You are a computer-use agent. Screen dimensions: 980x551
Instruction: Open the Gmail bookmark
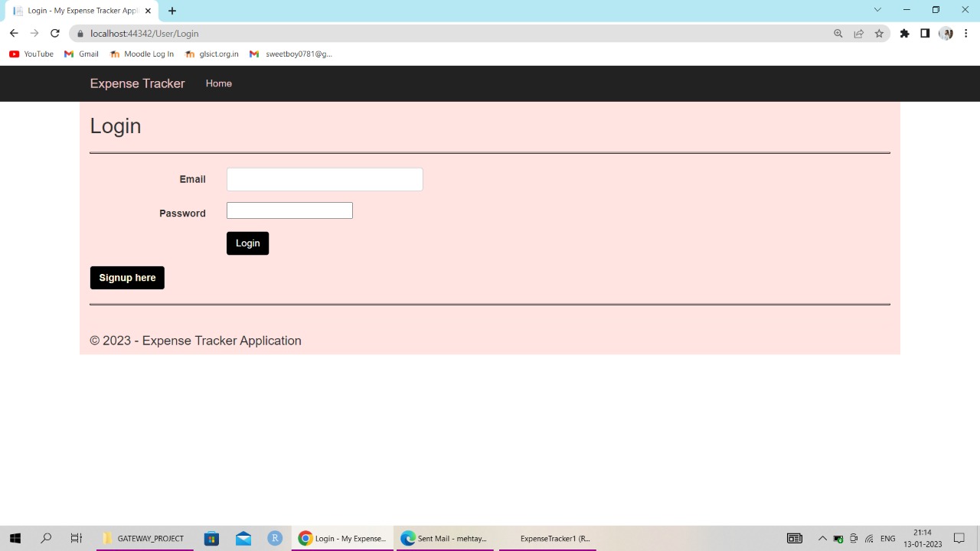coord(80,54)
